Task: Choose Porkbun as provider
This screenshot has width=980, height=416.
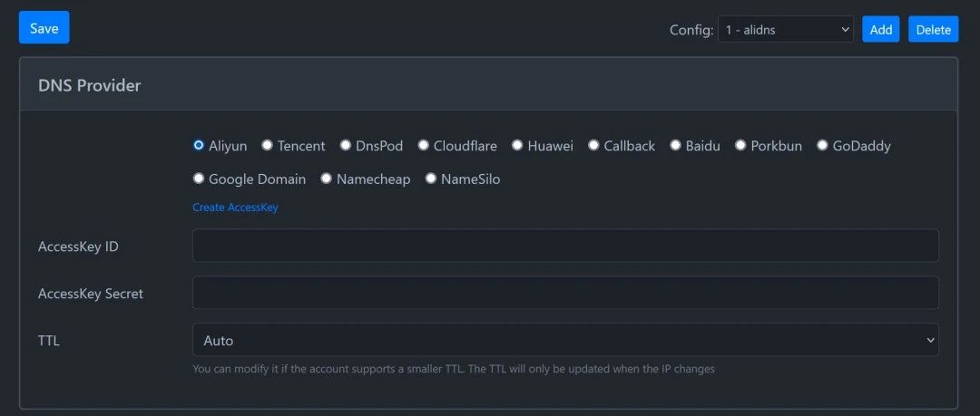Action: (x=740, y=145)
